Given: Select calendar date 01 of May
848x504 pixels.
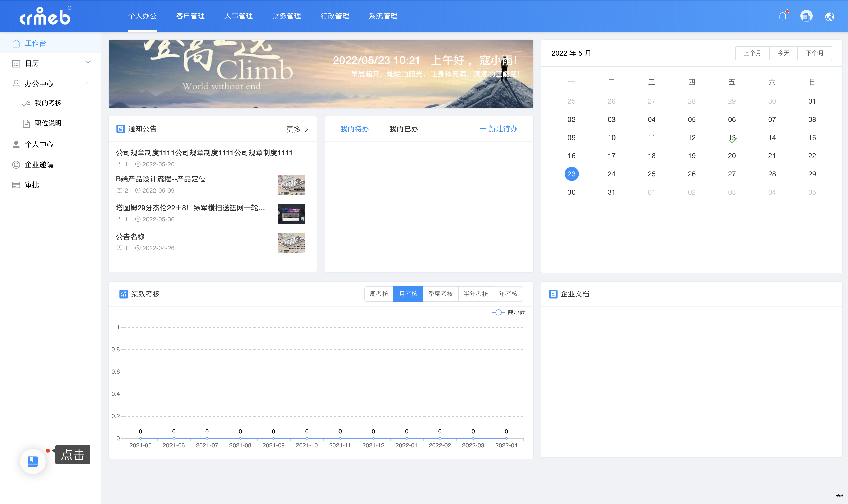Looking at the screenshot, I should 812,101.
